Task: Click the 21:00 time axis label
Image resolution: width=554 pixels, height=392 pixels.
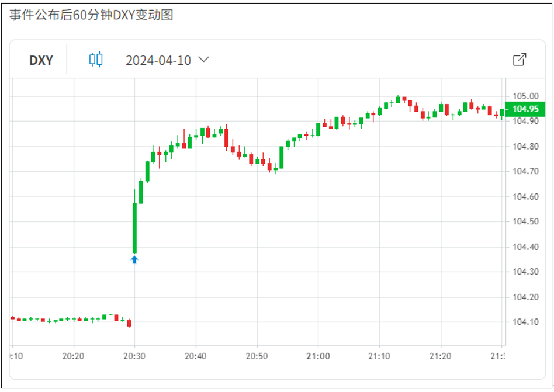Action: (317, 356)
